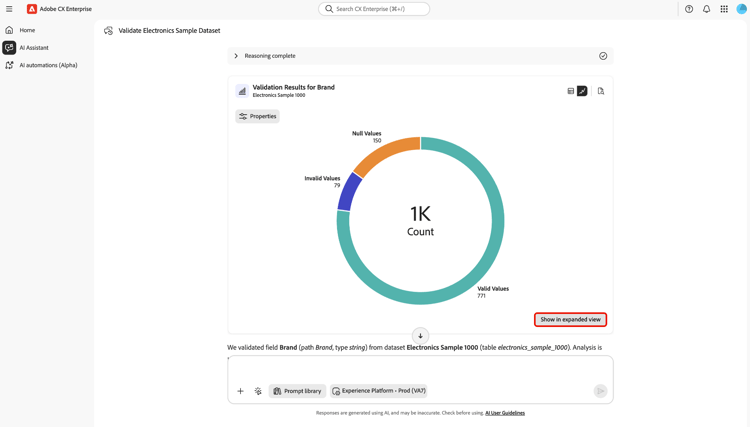Screen dimensions: 750x427
Task: Click the scroll-down arrow button
Action: [x=420, y=336]
